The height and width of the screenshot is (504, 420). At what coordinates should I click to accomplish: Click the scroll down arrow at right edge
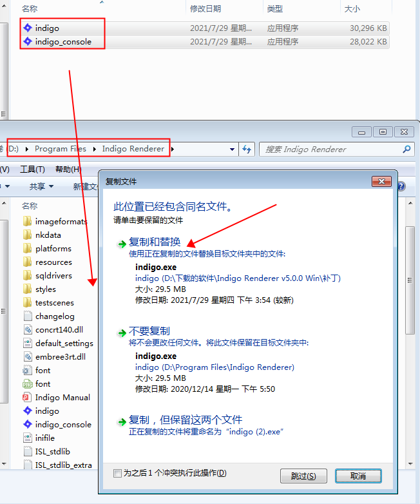[x=410, y=464]
